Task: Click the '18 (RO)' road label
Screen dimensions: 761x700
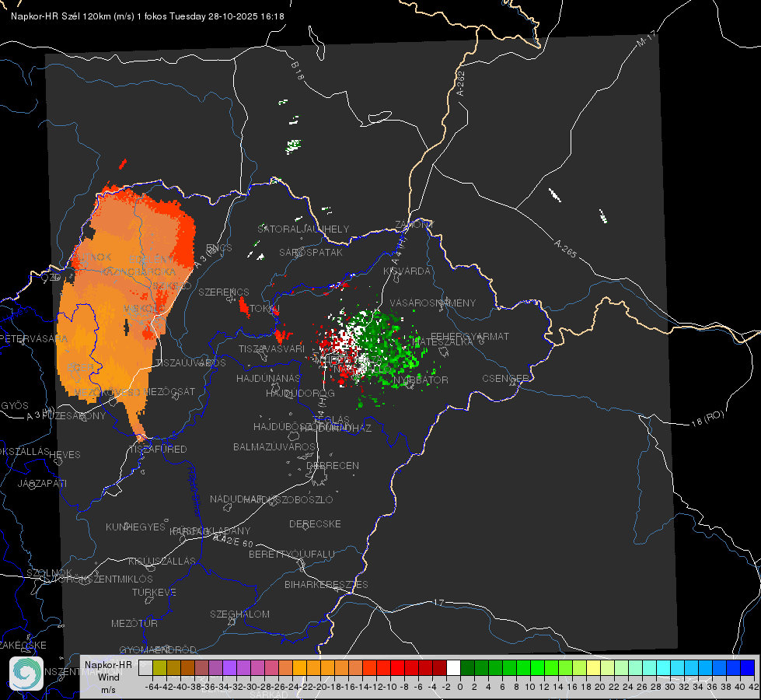Action: coord(707,418)
